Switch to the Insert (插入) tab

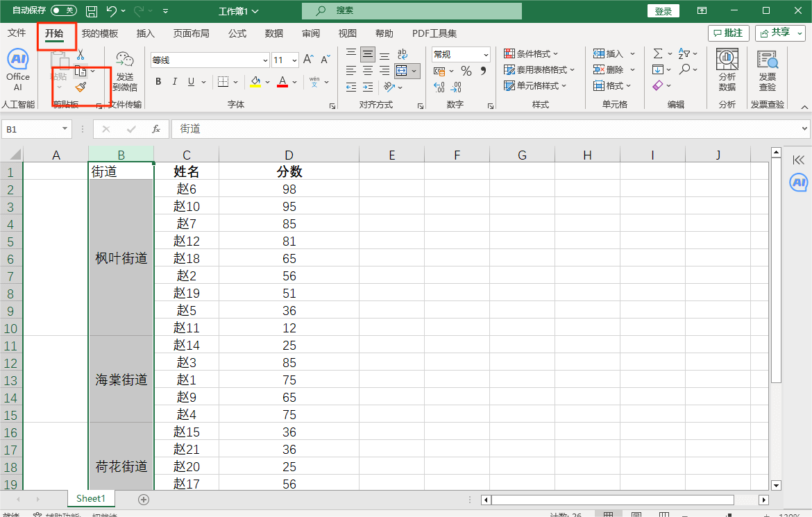click(146, 33)
